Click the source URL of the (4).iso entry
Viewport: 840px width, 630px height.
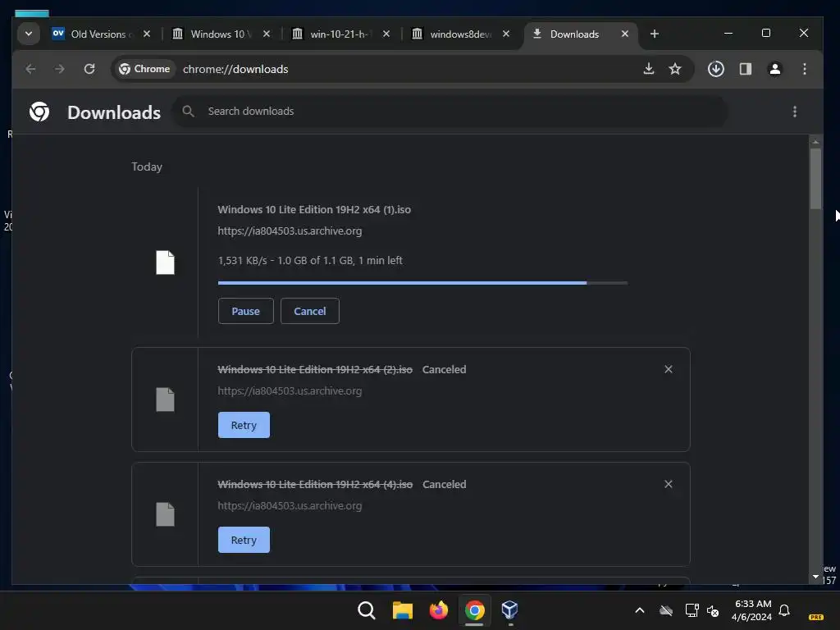[x=290, y=505]
